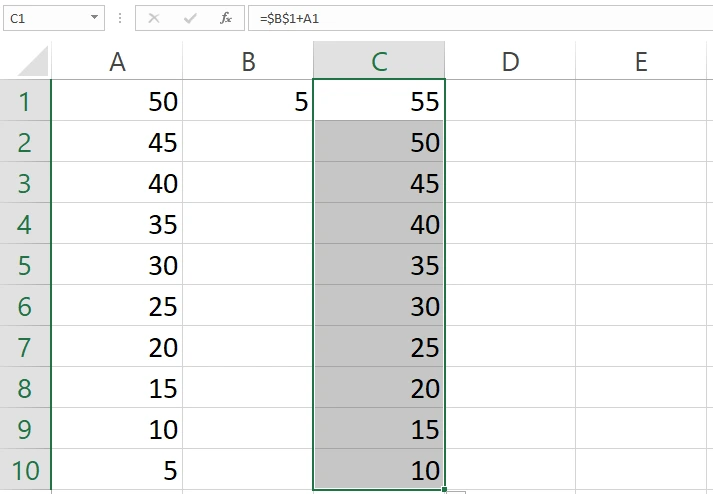Click cell A9 with value 10

[x=117, y=428]
